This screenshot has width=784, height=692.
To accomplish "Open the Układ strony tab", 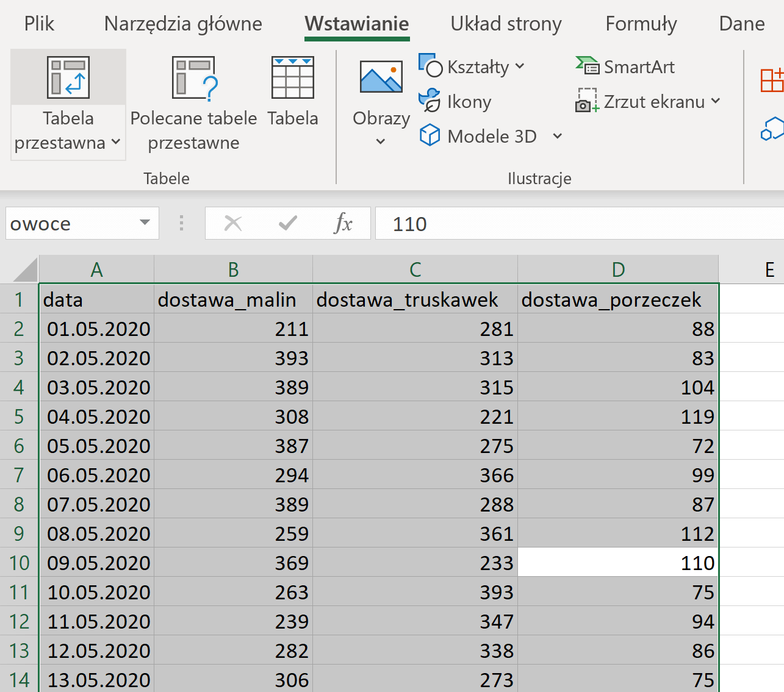I will (x=506, y=24).
